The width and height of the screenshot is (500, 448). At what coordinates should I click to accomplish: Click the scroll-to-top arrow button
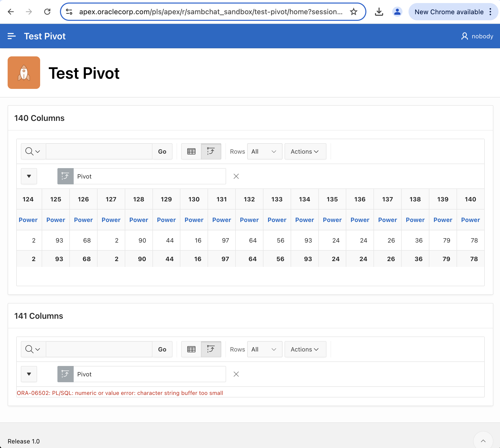(483, 441)
